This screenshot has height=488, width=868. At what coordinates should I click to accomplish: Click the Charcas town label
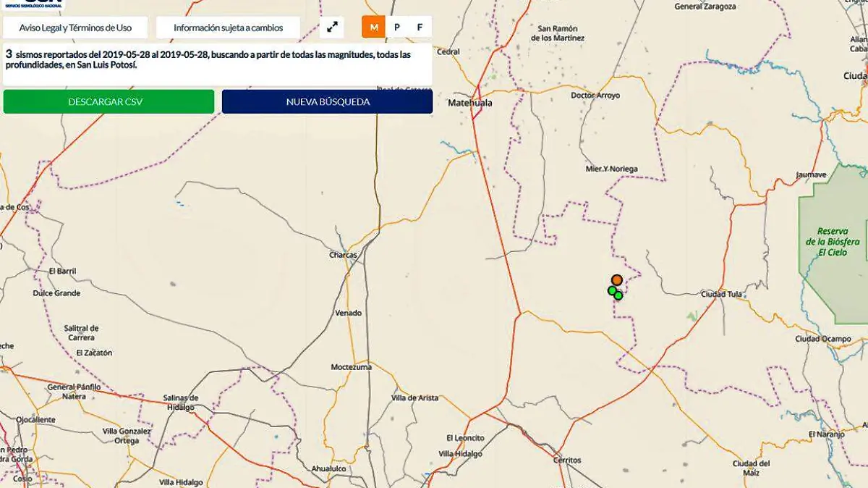[x=343, y=255]
